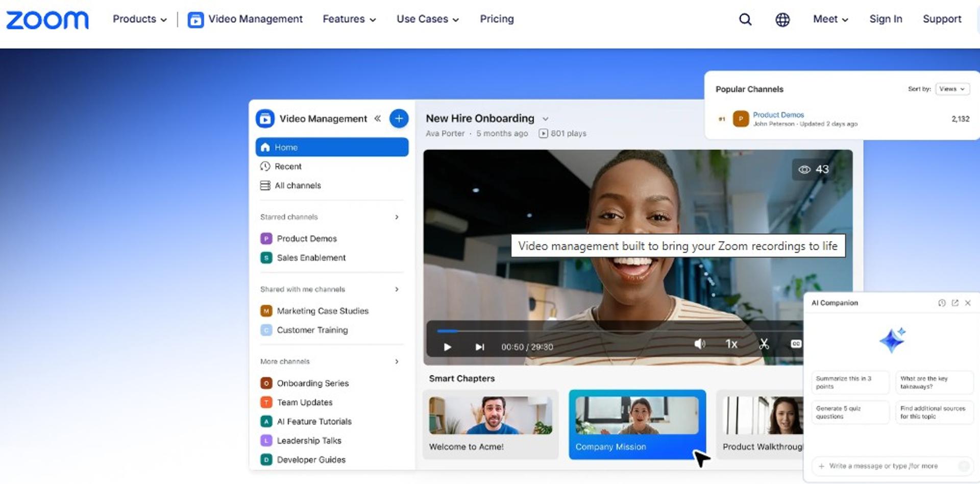Click the Support link
Viewport: 980px width, 484px height.
[942, 19]
